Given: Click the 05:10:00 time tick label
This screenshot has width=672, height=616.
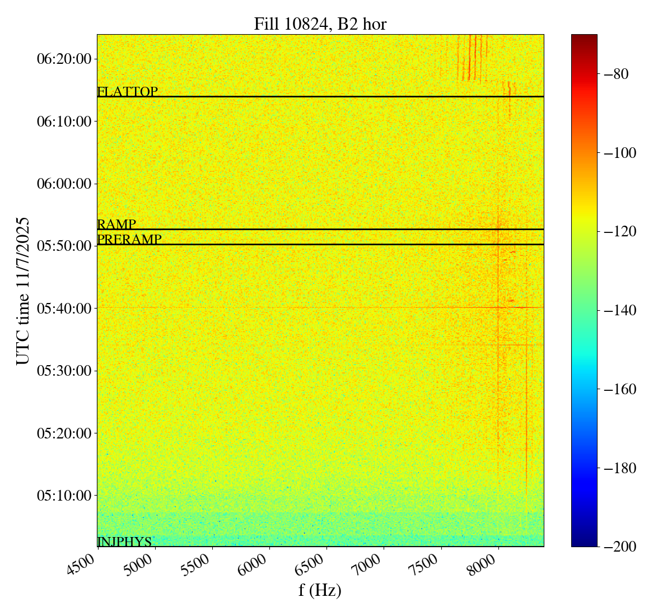Looking at the screenshot, I should [64, 495].
